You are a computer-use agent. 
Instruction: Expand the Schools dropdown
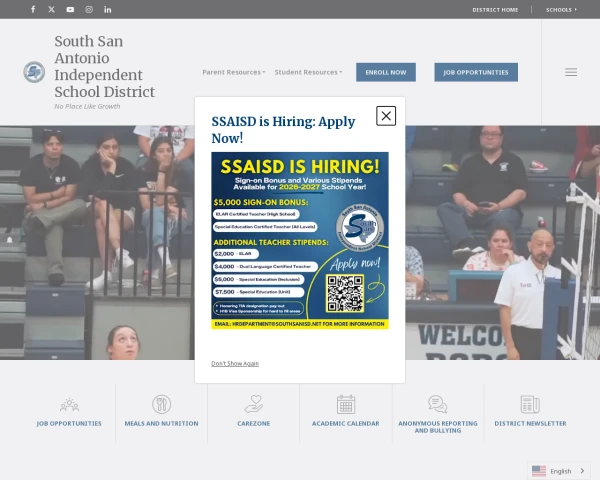561,10
